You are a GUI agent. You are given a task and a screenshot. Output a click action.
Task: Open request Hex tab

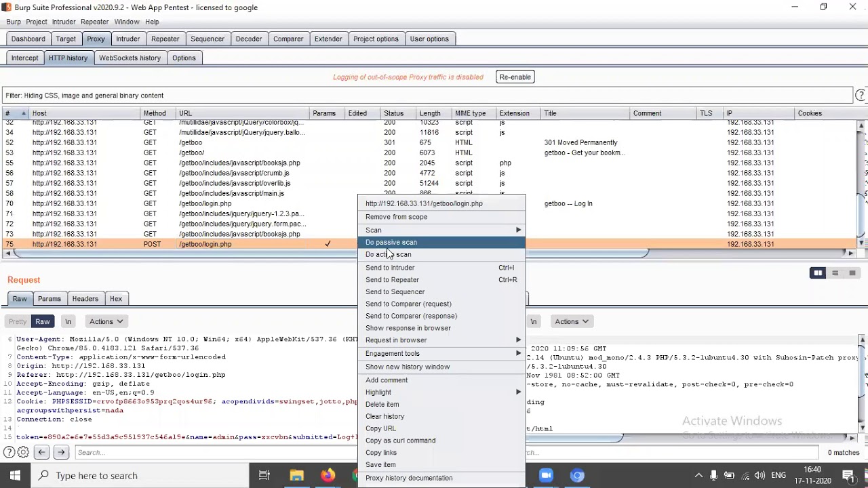[x=116, y=299]
